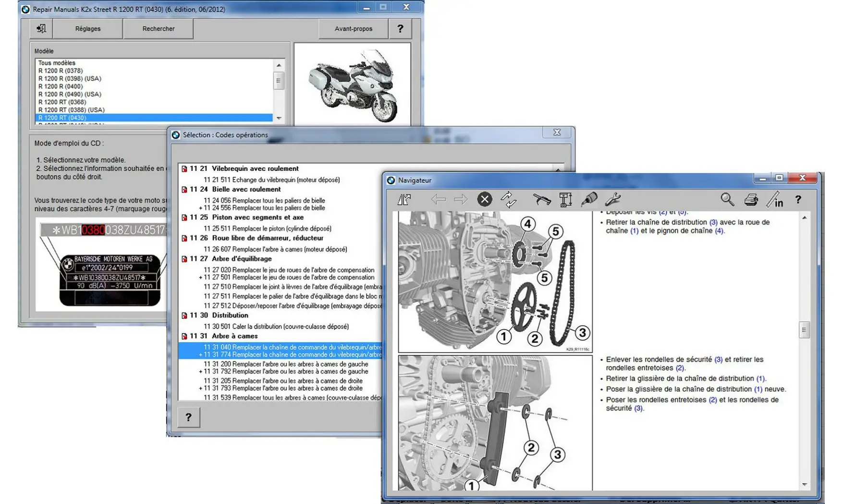Select 11 25 511 Remplacer le piston
The image size is (843, 504).
point(267,228)
